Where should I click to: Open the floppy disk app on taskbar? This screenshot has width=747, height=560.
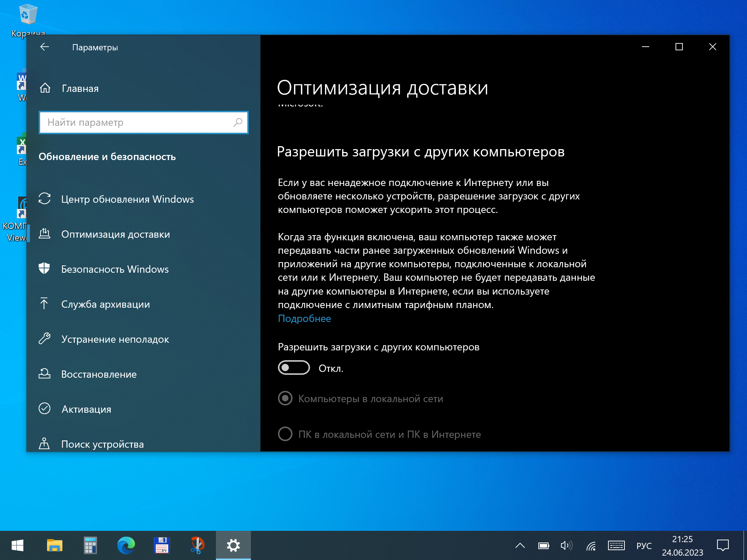162,545
